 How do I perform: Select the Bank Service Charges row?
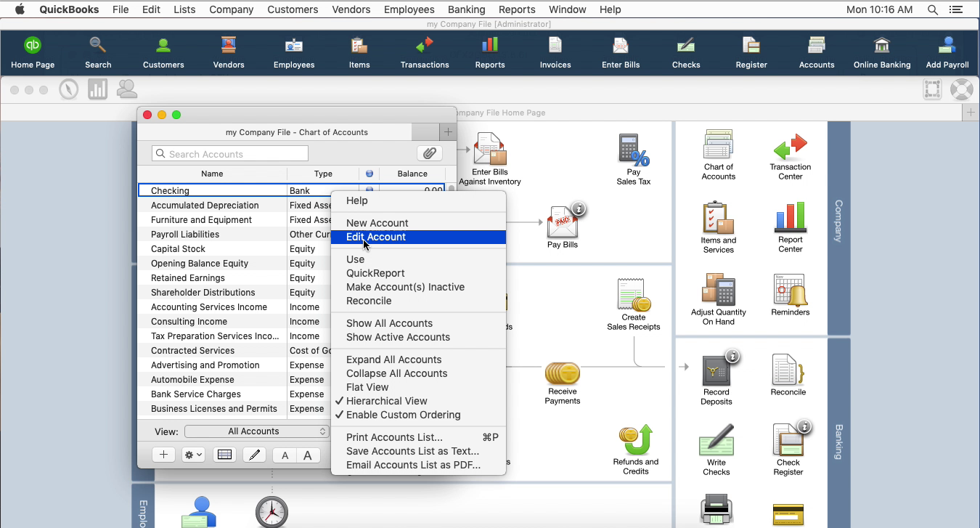click(x=234, y=394)
